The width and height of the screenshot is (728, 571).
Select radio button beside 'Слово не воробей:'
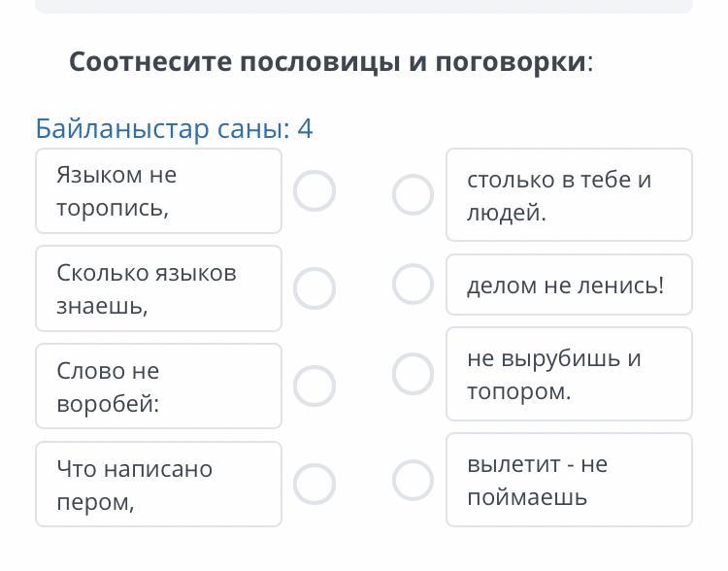pyautogui.click(x=314, y=386)
